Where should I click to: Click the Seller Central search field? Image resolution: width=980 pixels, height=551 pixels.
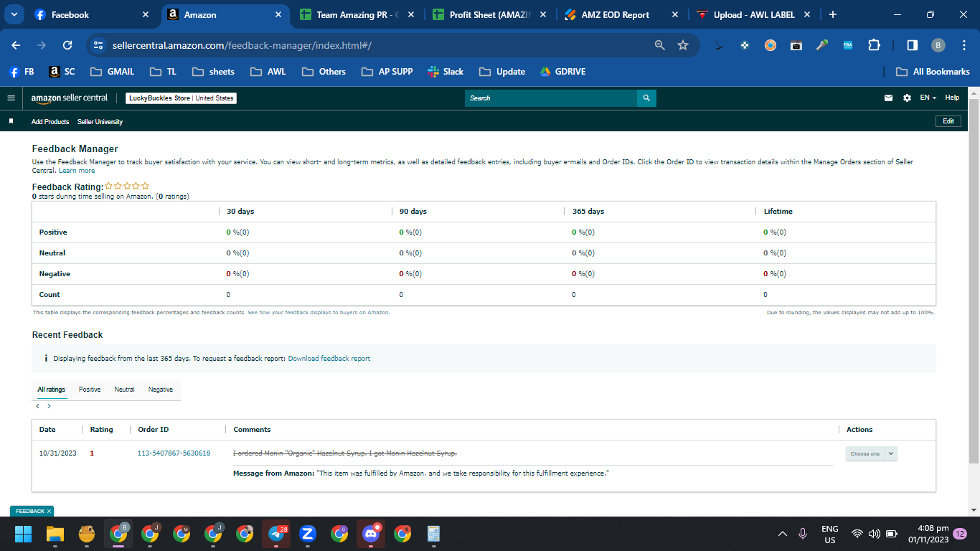click(x=551, y=98)
